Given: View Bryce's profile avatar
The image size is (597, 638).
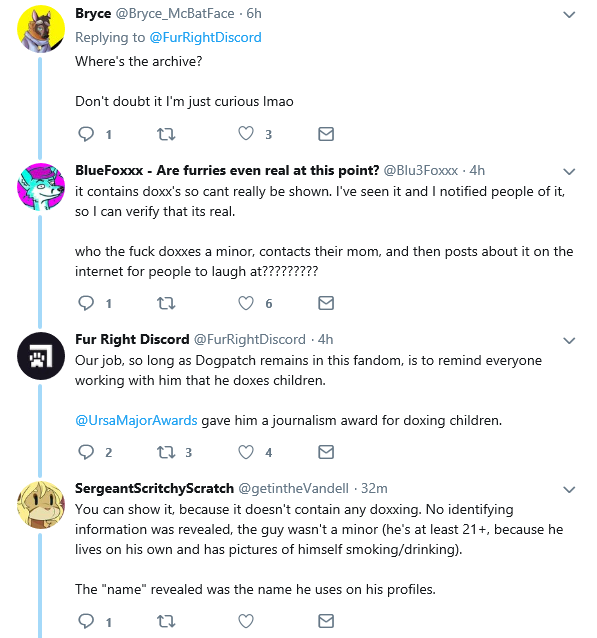Looking at the screenshot, I should click(41, 29).
